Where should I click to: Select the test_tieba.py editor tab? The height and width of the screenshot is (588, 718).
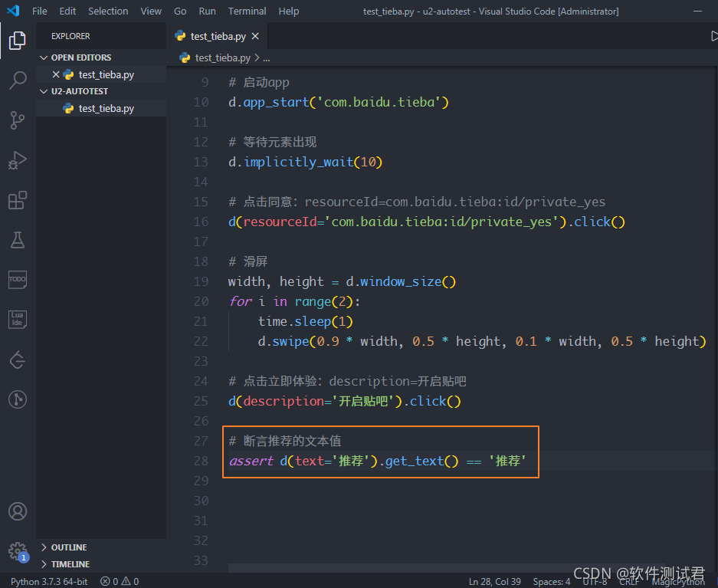click(x=217, y=36)
